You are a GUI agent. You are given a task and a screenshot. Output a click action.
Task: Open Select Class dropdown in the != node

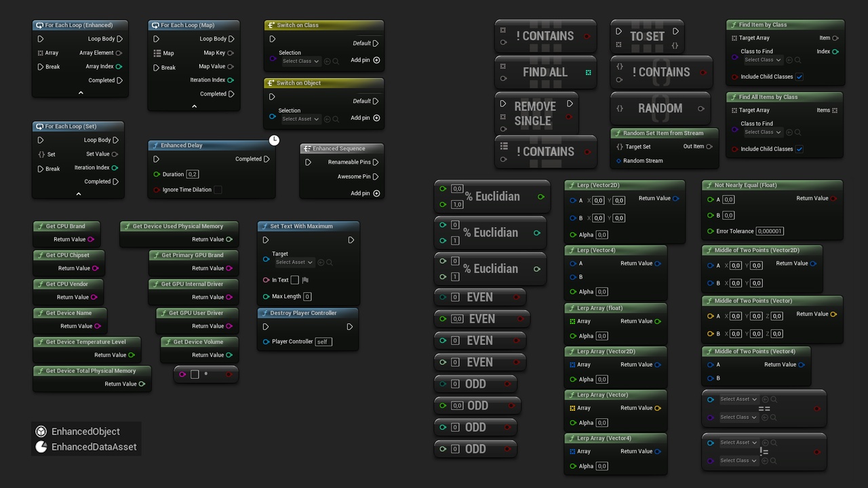pyautogui.click(x=738, y=461)
